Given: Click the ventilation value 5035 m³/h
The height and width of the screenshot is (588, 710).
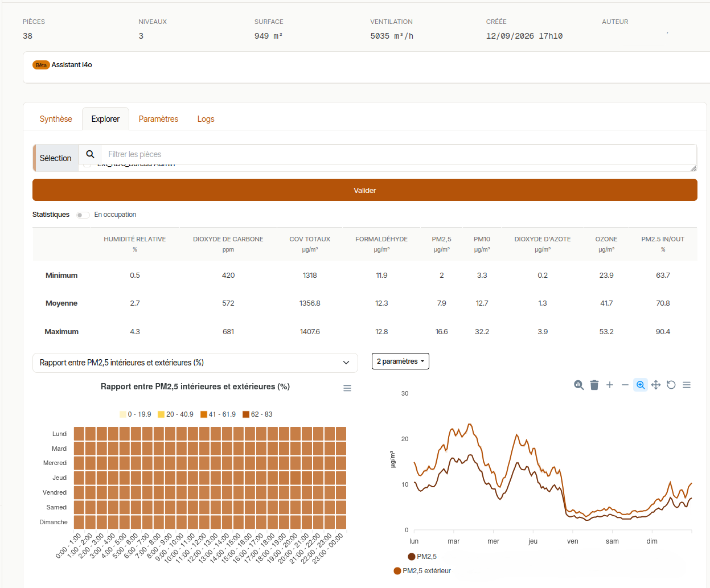Looking at the screenshot, I should [x=392, y=36].
